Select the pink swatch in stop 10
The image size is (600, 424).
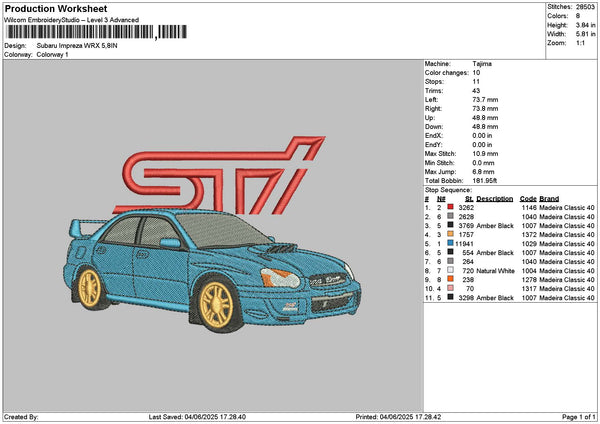452,288
